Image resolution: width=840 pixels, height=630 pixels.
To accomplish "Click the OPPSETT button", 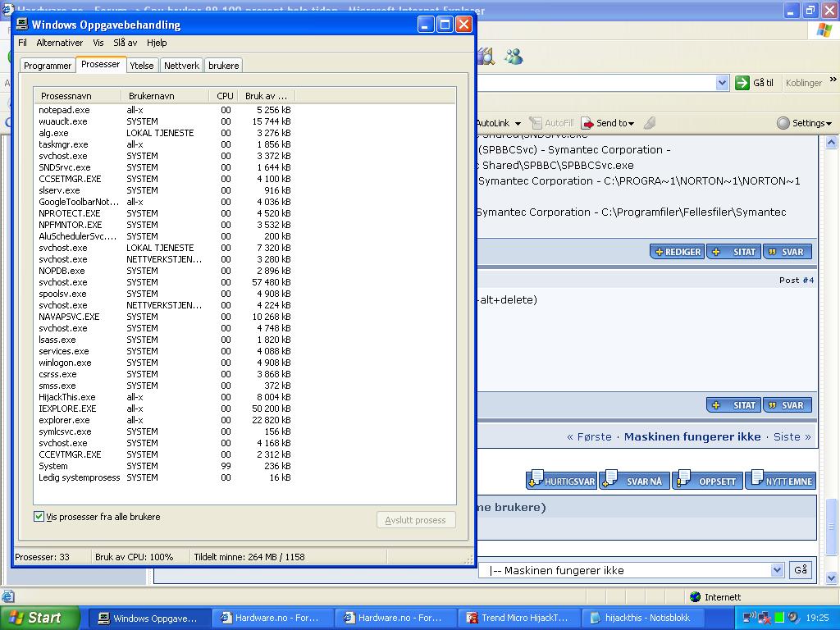I will click(x=708, y=480).
